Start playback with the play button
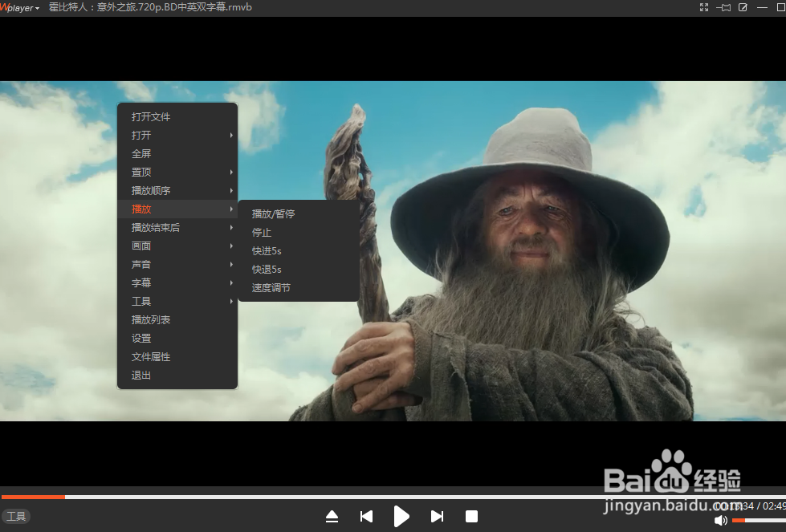This screenshot has height=532, width=786. 401,517
